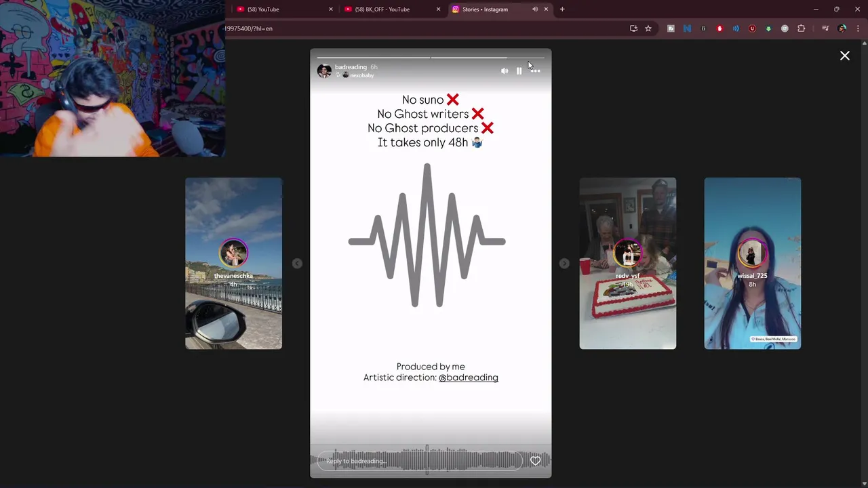Click the page scrollbar down arrow
Screen dimensions: 868x488
click(864, 483)
